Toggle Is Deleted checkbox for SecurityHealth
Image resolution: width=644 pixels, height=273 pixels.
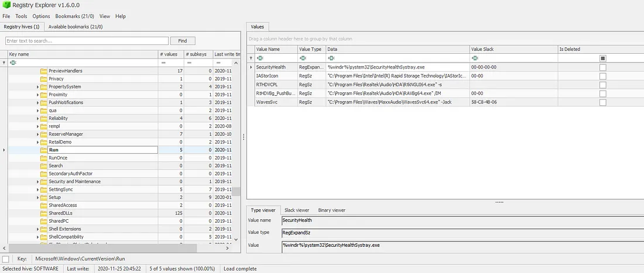click(602, 67)
